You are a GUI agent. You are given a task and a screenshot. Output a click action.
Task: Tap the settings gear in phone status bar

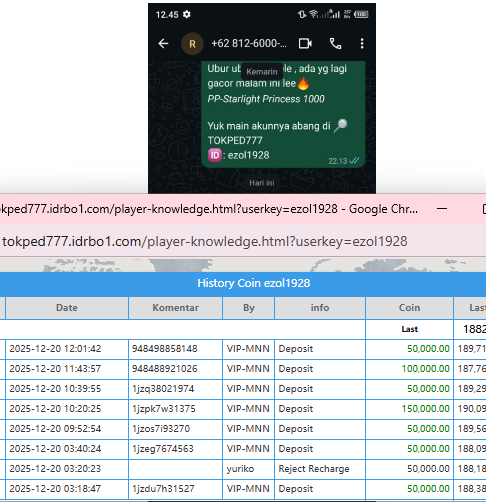click(187, 14)
